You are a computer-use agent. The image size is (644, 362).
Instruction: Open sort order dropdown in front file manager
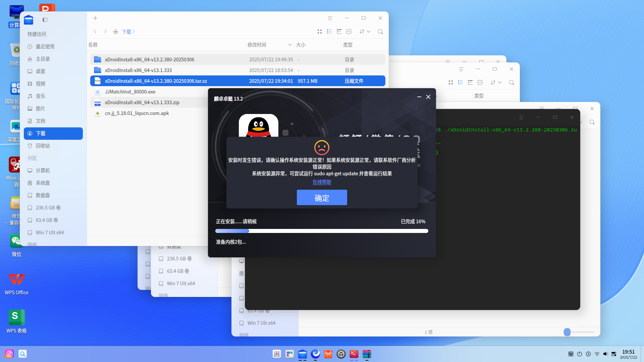pyautogui.click(x=365, y=32)
